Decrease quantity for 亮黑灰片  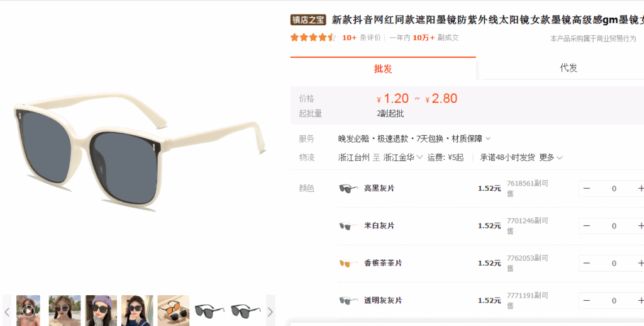(587, 189)
